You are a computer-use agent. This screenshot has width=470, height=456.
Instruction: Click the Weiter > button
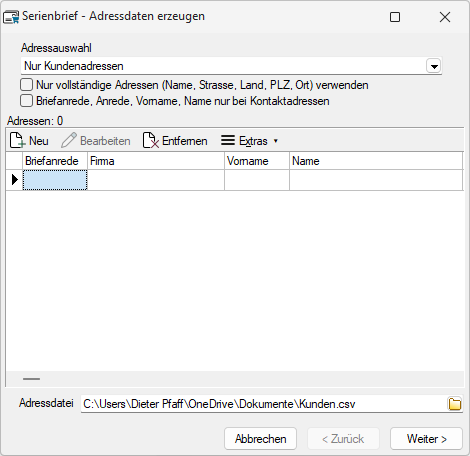click(426, 439)
